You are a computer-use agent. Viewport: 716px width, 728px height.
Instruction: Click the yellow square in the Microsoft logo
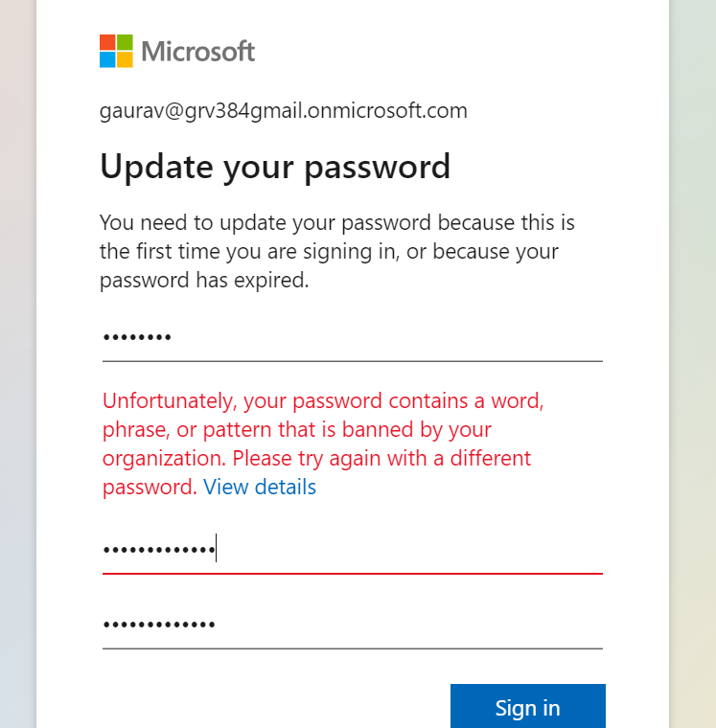click(x=125, y=59)
